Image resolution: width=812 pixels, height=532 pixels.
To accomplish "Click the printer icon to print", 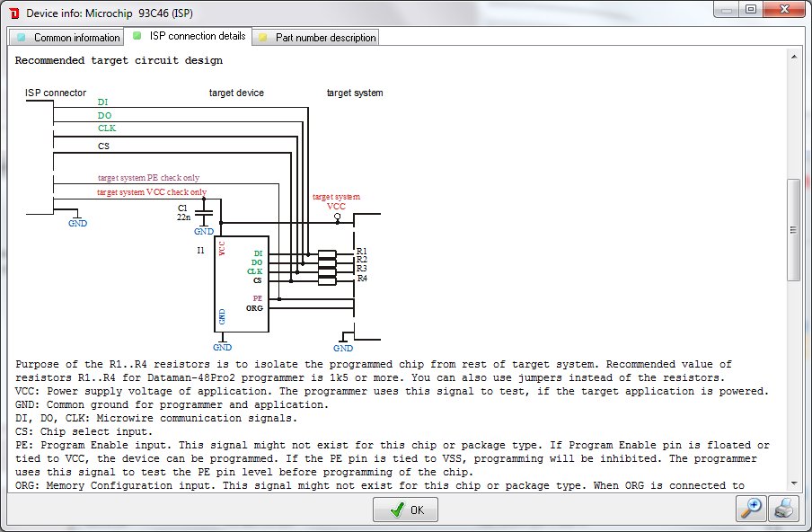I will tap(783, 510).
